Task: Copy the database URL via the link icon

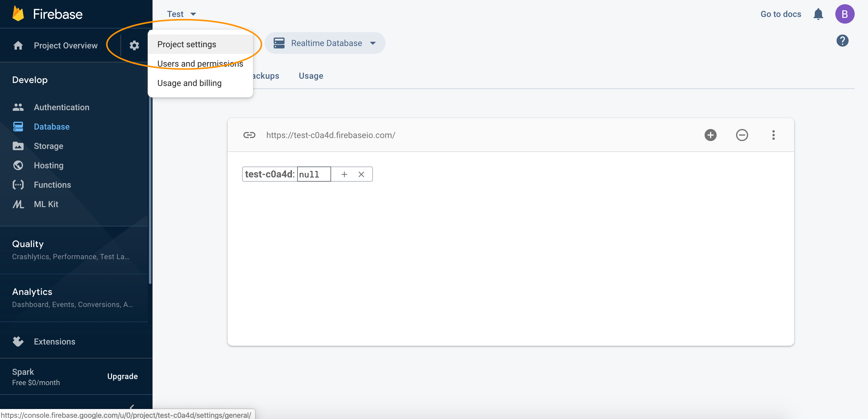Action: (249, 135)
